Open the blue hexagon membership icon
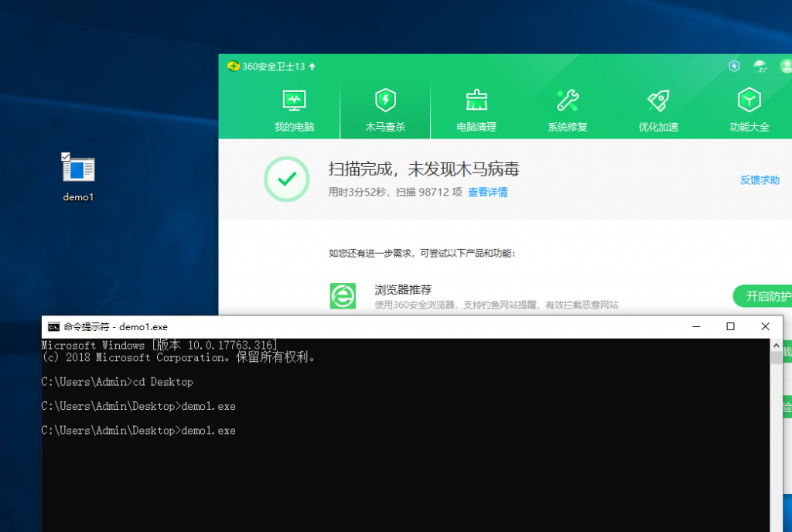The image size is (792, 532). pyautogui.click(x=733, y=66)
